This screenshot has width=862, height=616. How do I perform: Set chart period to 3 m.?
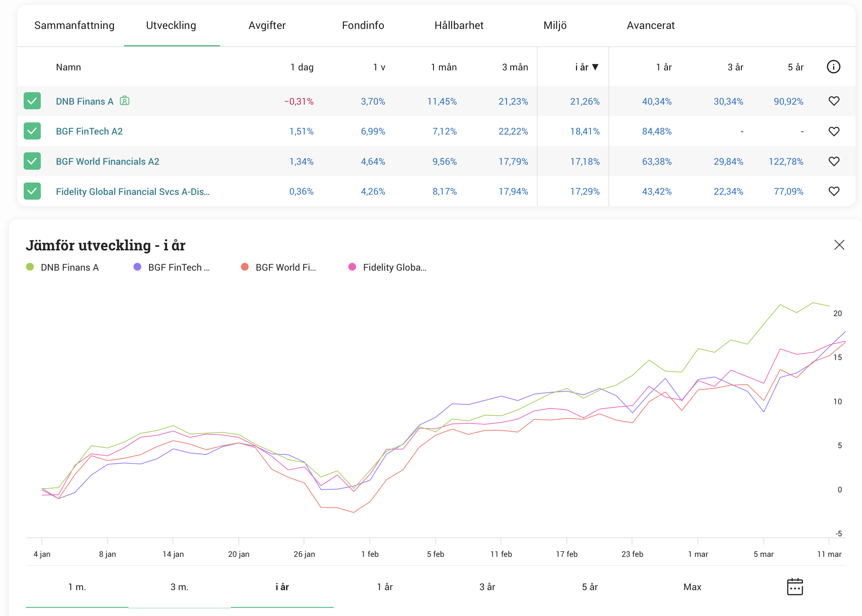click(x=179, y=587)
